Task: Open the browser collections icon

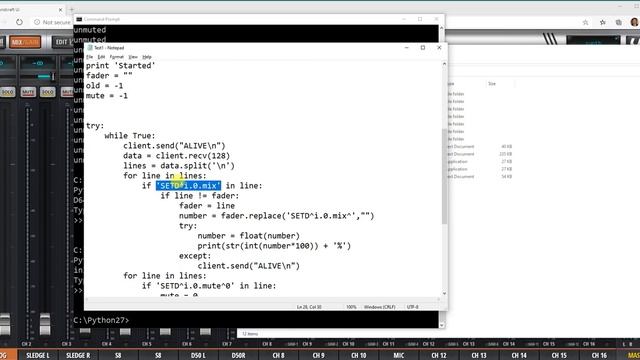Action: click(619, 22)
